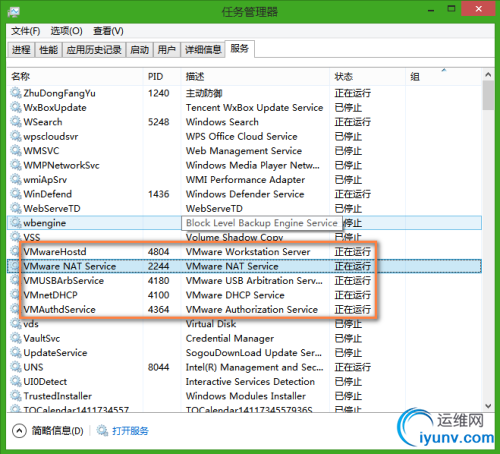Switch to the 性能 tab
This screenshot has height=454, width=500.
[x=48, y=50]
